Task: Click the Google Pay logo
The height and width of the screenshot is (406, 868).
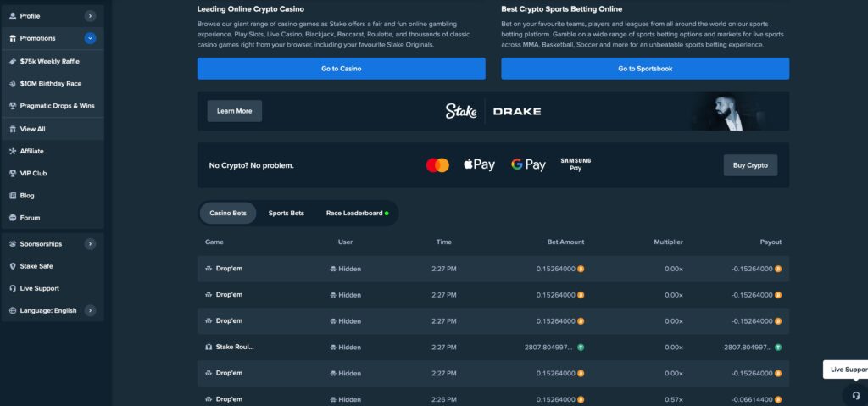Action: (528, 164)
